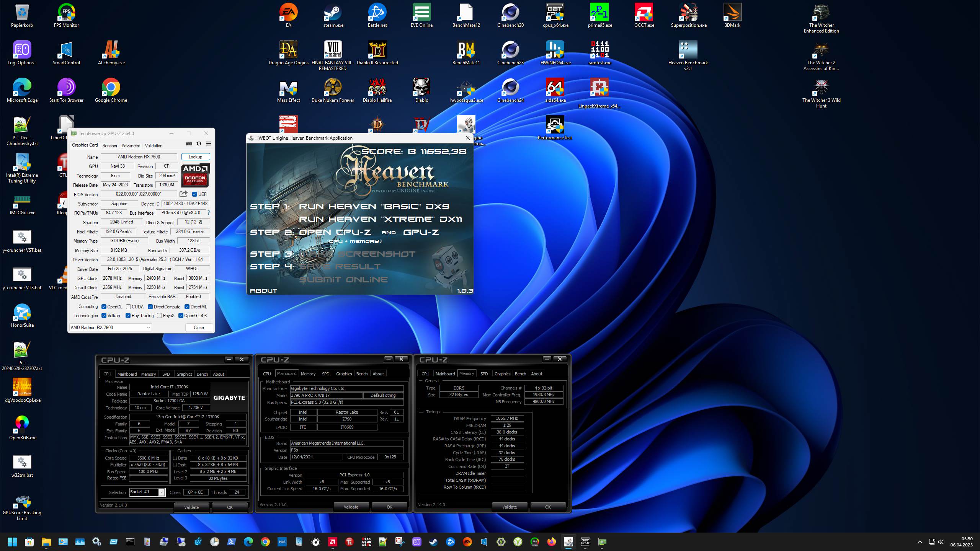Click the GPU-Z screenshot camera icon
This screenshot has height=551, width=980.
pyautogui.click(x=189, y=143)
